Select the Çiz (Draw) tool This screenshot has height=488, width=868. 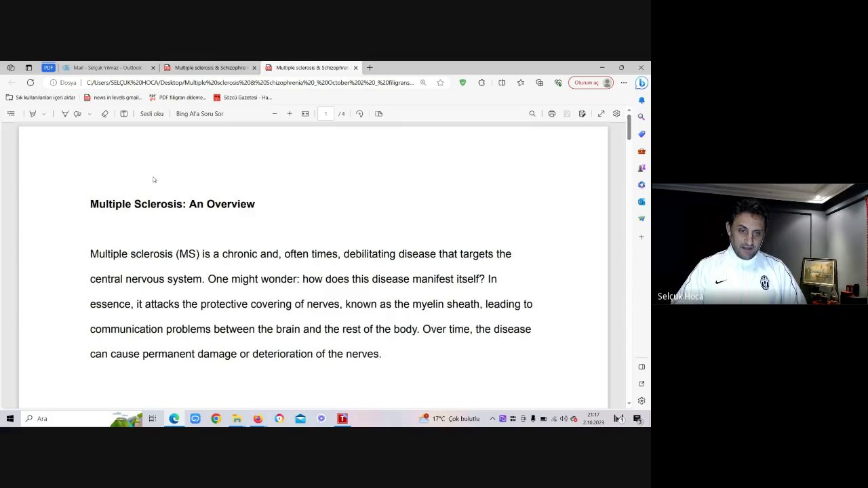pos(71,114)
